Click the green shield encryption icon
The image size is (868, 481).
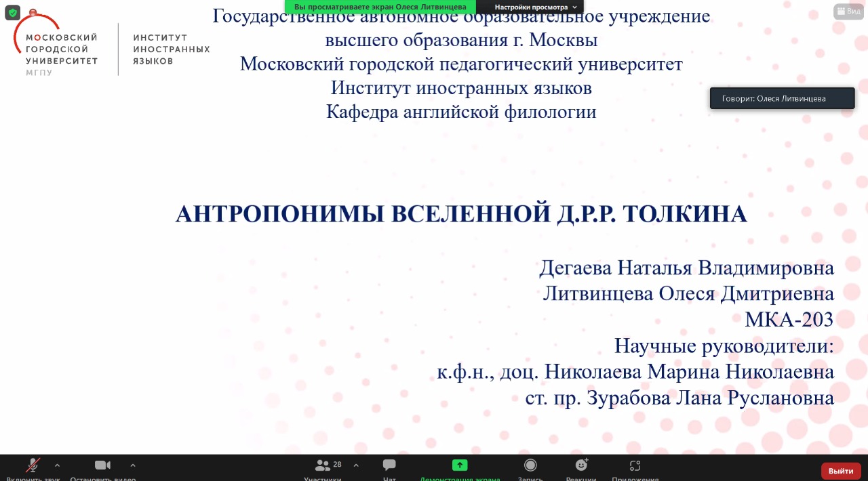(12, 12)
